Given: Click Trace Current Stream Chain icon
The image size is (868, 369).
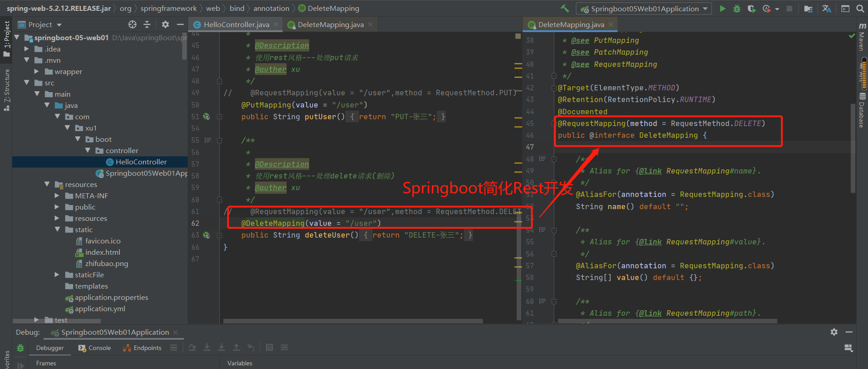Looking at the screenshot, I should click(x=284, y=347).
